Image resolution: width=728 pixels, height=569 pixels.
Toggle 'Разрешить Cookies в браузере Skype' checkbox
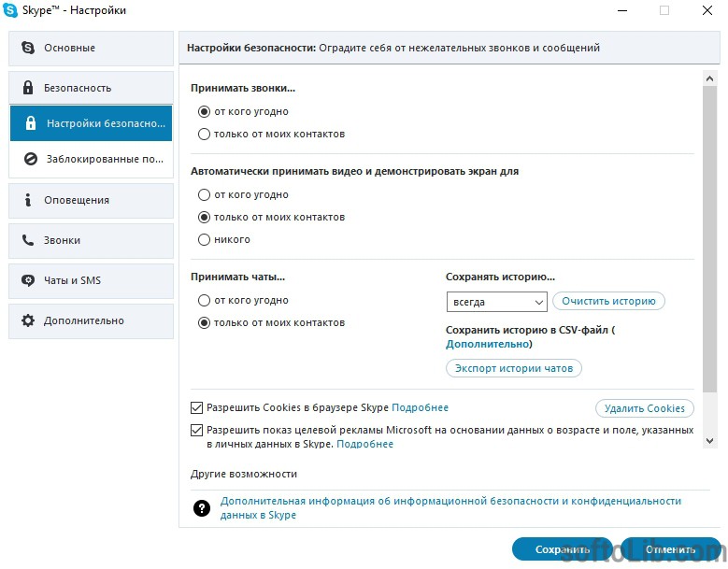point(196,408)
